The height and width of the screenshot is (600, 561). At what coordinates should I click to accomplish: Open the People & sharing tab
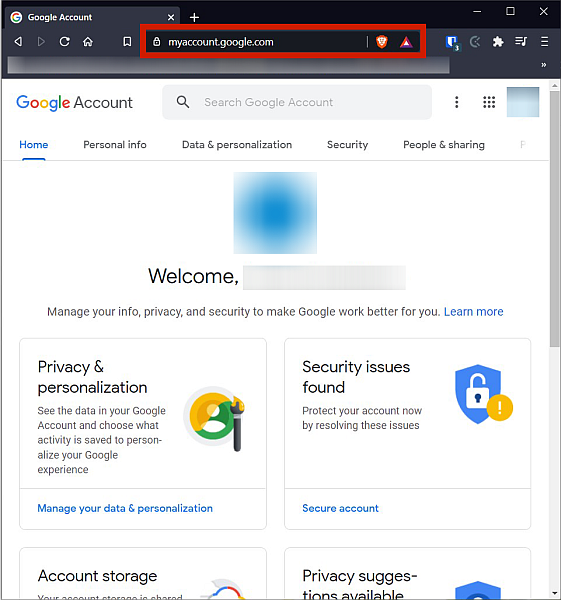click(x=444, y=145)
